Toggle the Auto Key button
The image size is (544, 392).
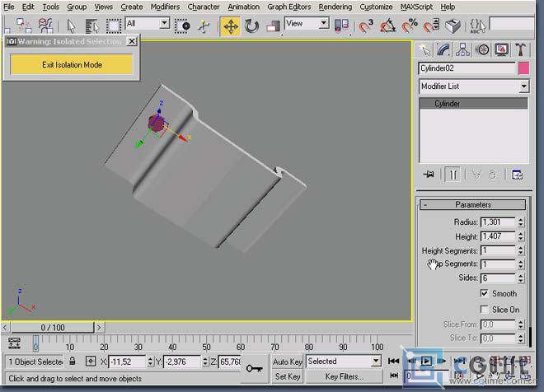288,362
